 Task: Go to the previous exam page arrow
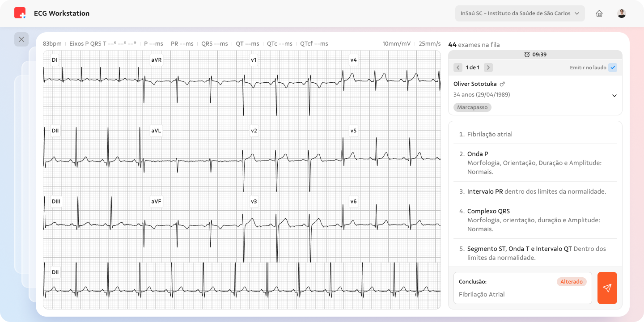[458, 68]
